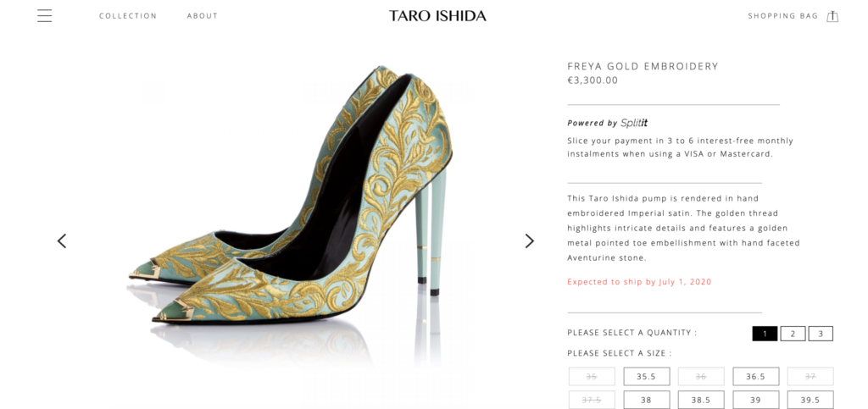Viewport: 868px width, 409px height.
Task: Choose size 36.5
Action: [x=755, y=376]
